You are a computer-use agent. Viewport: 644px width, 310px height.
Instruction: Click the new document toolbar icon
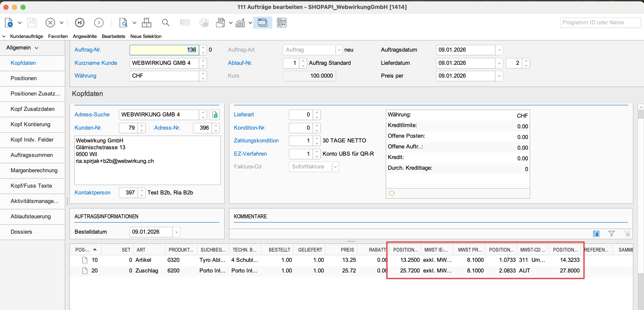coord(9,23)
